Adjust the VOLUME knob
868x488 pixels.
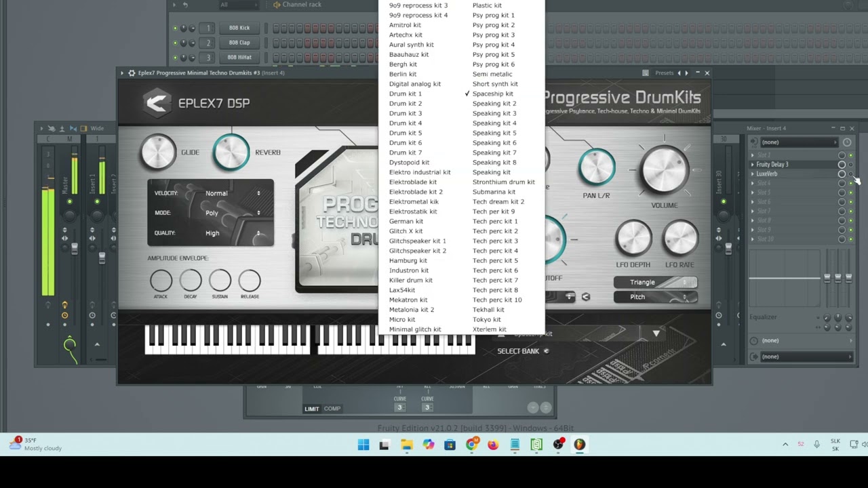tap(664, 169)
